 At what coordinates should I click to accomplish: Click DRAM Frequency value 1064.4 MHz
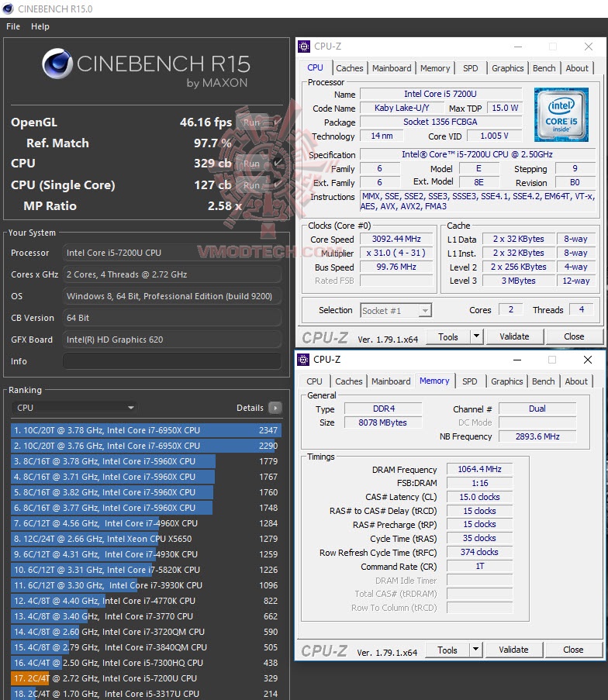point(479,469)
